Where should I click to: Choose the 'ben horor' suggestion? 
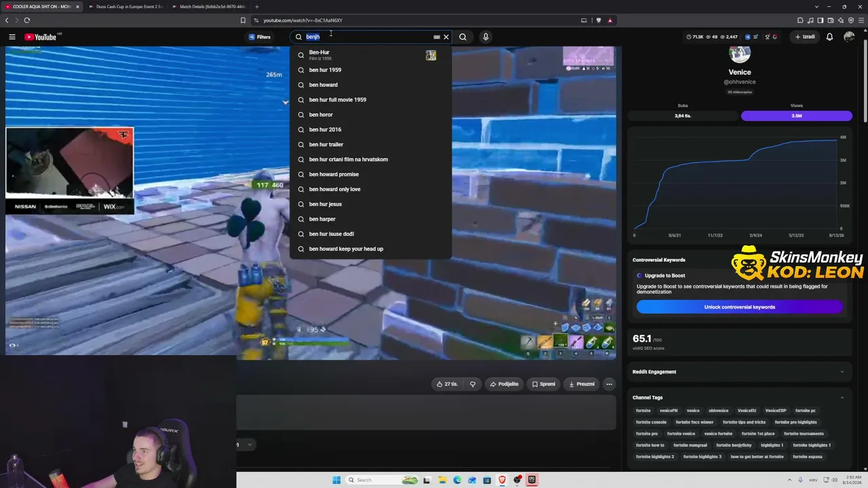pyautogui.click(x=370, y=115)
